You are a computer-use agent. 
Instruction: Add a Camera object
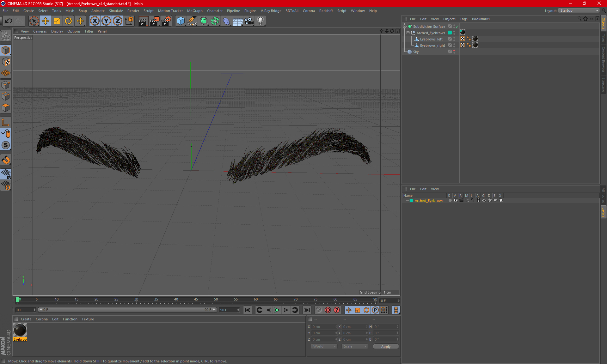249,21
